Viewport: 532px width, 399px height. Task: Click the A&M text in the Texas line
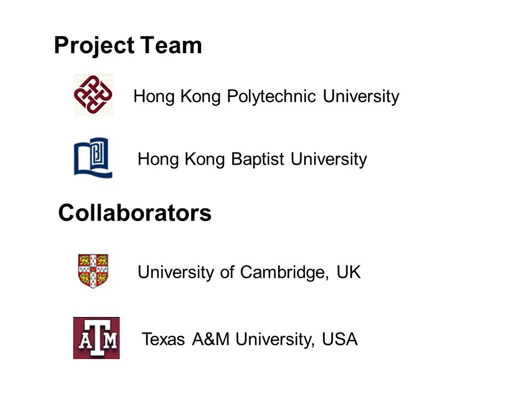point(211,339)
